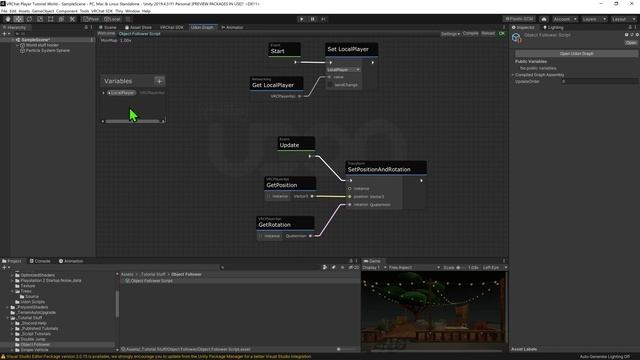Expand the _Tutorial Stuff folder
This screenshot has width=640, height=360.
coord(8,318)
